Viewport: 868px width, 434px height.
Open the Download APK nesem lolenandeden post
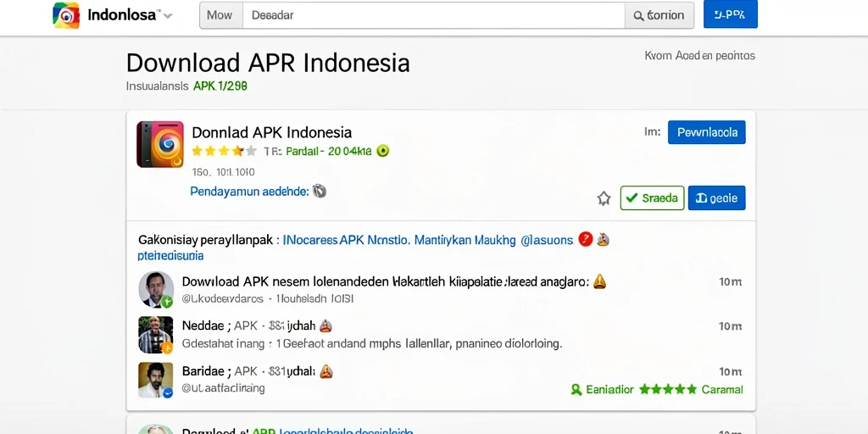click(385, 281)
